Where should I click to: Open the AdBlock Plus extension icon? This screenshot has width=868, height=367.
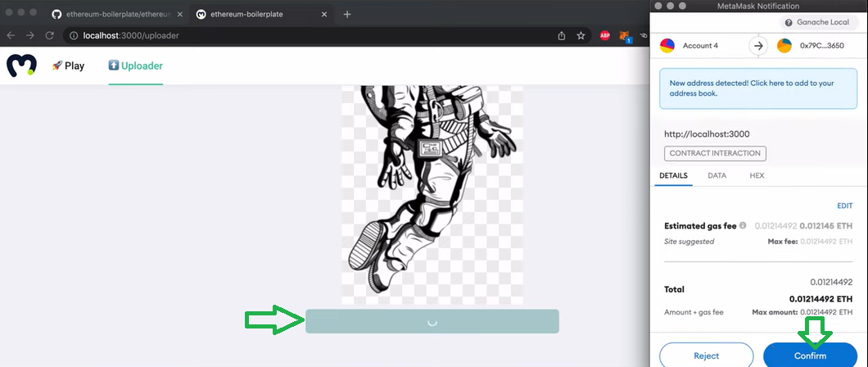pos(604,35)
